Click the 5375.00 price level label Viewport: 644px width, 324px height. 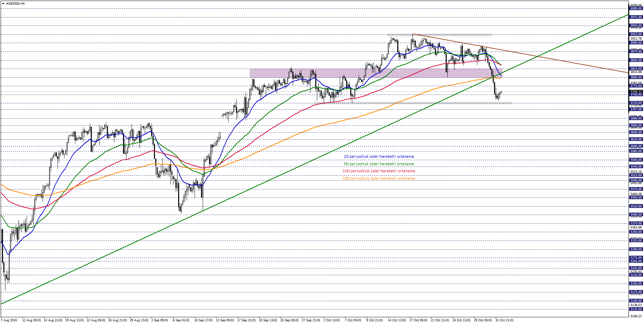pos(636,223)
